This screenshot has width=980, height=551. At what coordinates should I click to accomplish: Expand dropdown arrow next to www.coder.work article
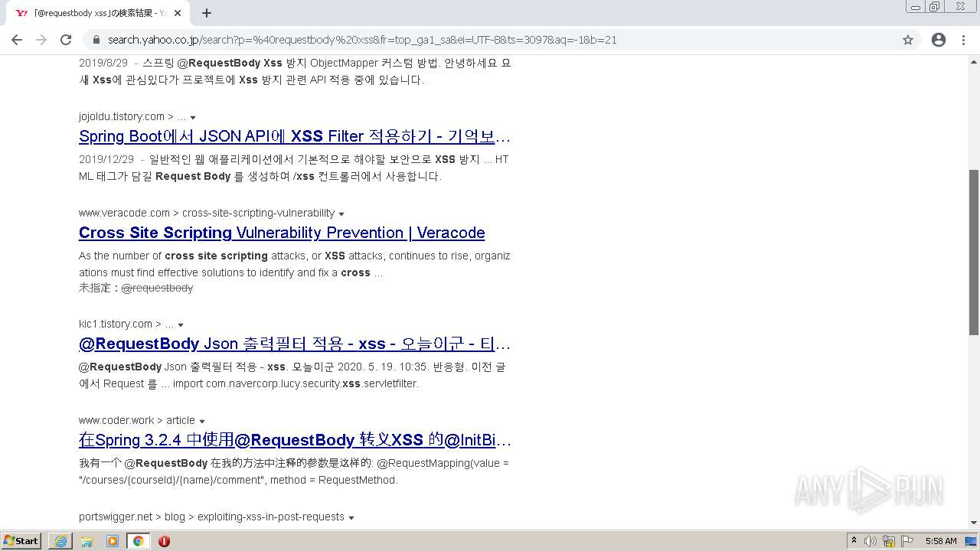pyautogui.click(x=202, y=422)
